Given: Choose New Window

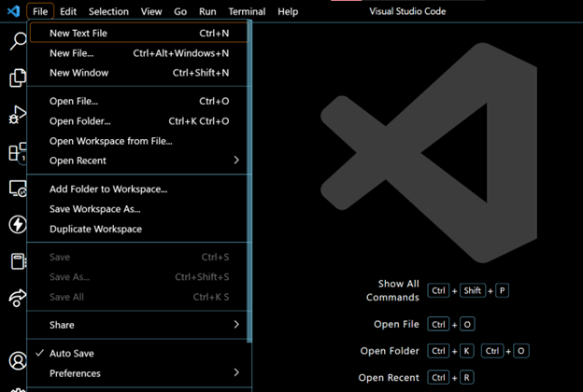Looking at the screenshot, I should [137, 73].
